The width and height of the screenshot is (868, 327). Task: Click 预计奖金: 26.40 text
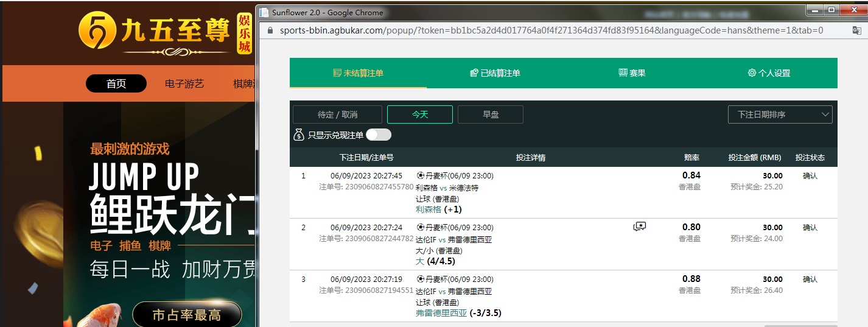[x=757, y=290]
